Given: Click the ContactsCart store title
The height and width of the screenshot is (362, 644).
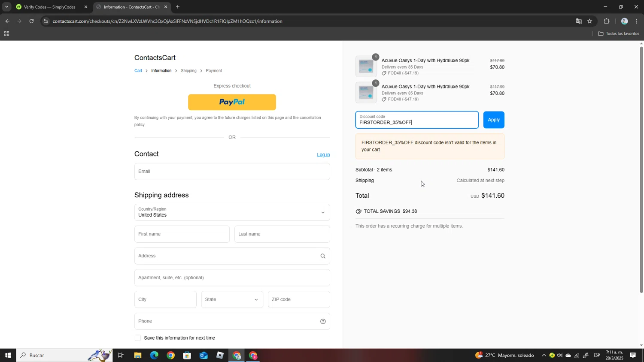Looking at the screenshot, I should 155,58.
